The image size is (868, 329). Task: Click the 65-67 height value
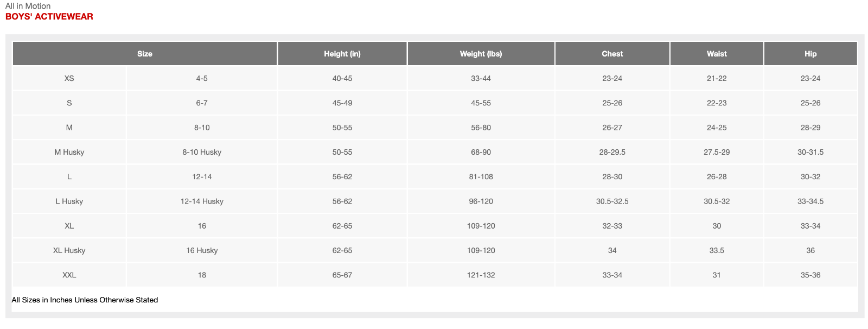342,275
